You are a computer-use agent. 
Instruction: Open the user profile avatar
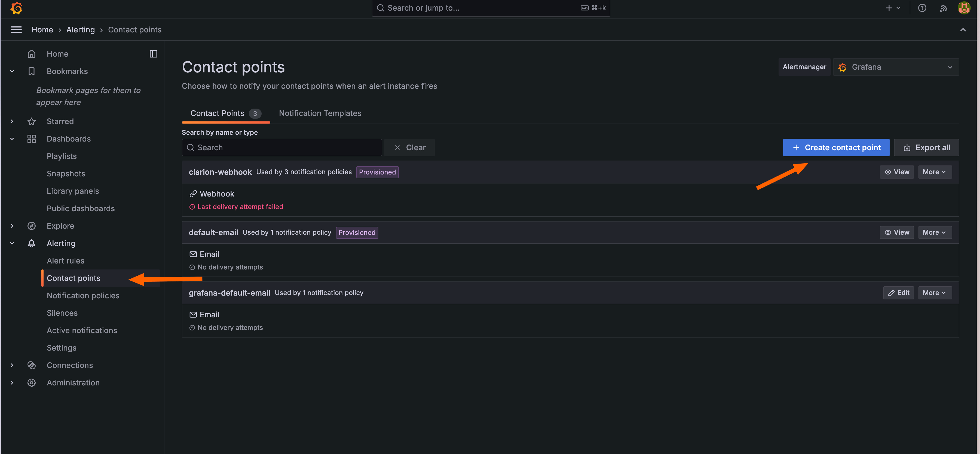(964, 8)
